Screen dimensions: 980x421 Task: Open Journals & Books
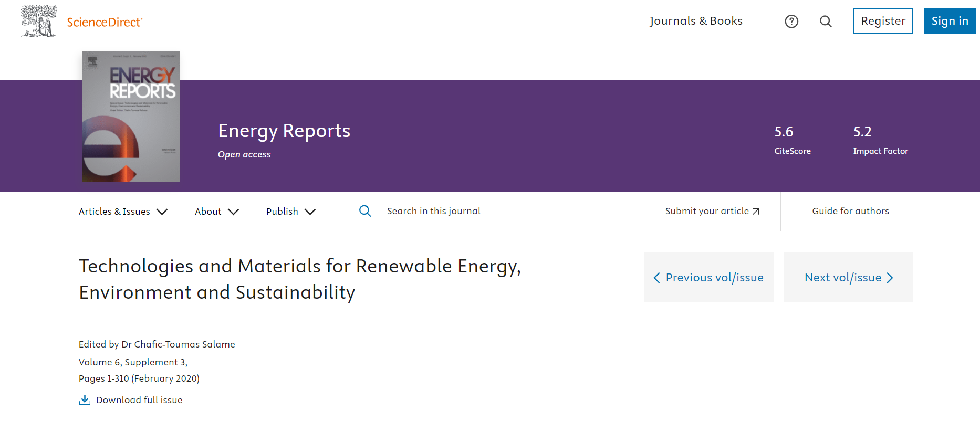pyautogui.click(x=696, y=21)
